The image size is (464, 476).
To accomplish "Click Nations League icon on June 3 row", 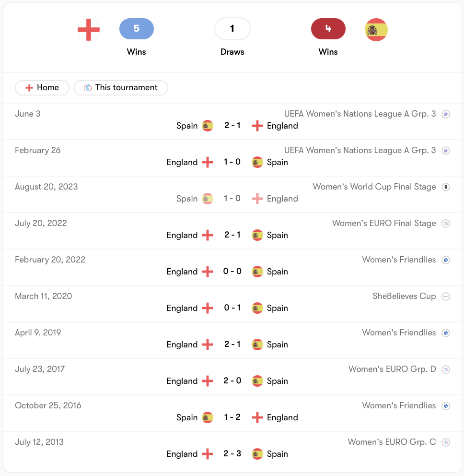I will coord(445,114).
